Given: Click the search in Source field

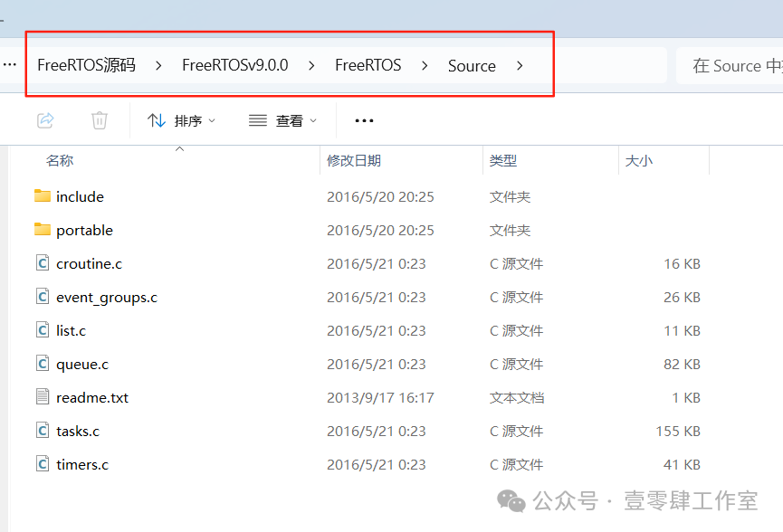Looking at the screenshot, I should 730,66.
